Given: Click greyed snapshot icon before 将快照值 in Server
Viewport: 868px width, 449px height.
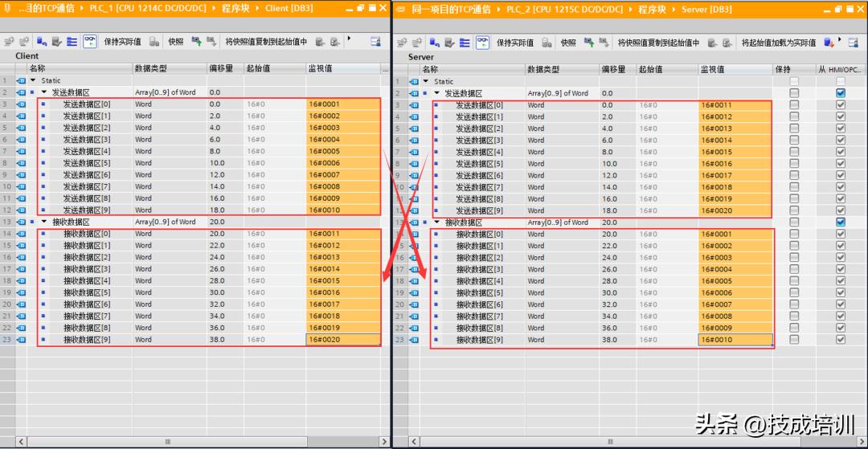Looking at the screenshot, I should 604,43.
